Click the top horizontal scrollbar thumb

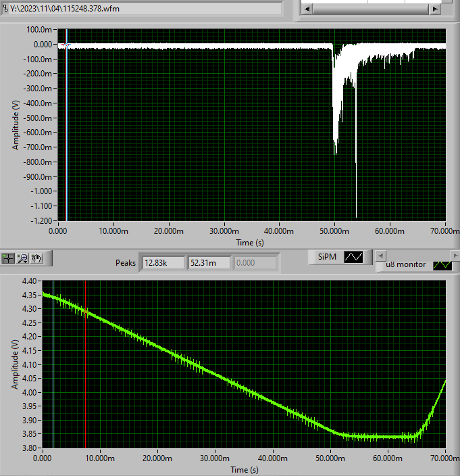[371, 9]
